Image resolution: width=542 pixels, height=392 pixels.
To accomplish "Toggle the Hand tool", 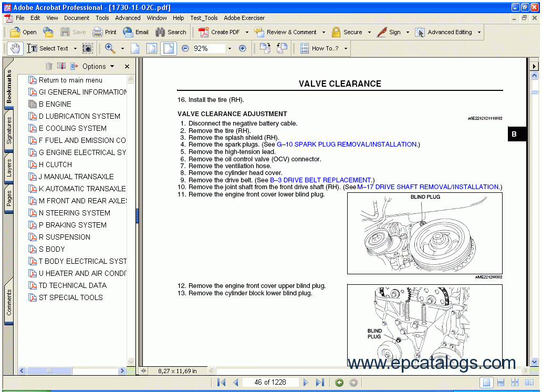I will click(15, 48).
